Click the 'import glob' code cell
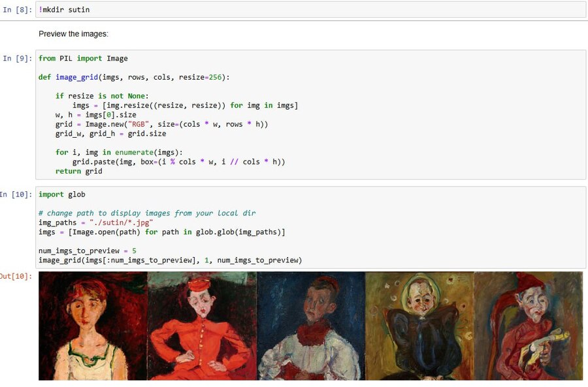 click(x=310, y=227)
